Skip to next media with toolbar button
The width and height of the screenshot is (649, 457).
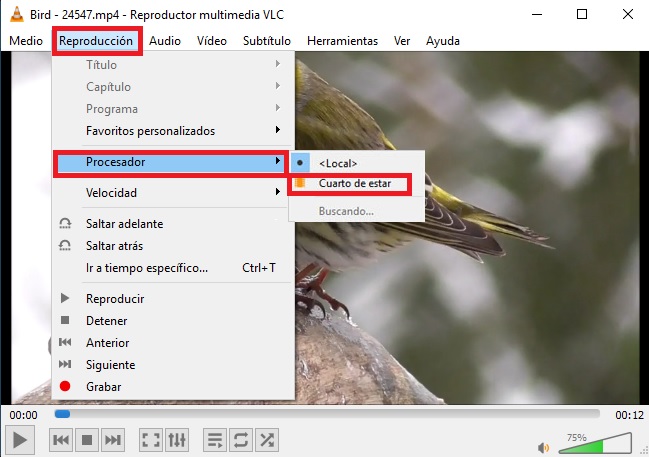pyautogui.click(x=113, y=440)
